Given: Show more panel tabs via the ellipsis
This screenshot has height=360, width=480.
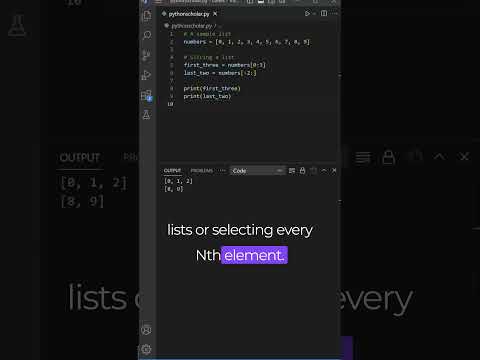Looking at the screenshot, I should [222, 171].
